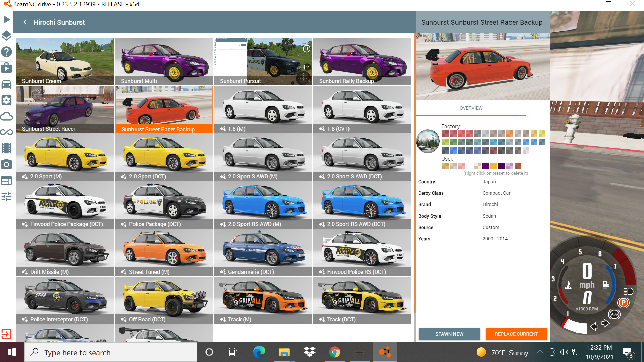Screen dimensions: 644x362
Task: Select the 1.8 (CVT) configuration
Action: tap(362, 109)
